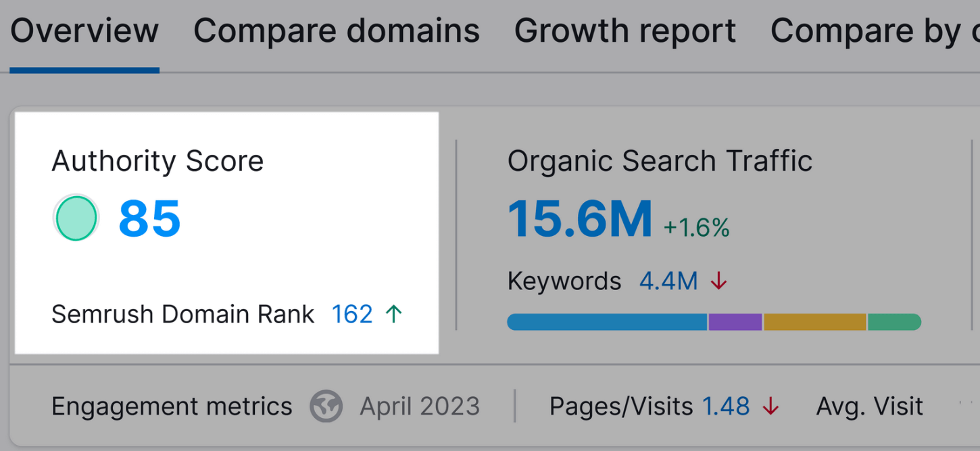980x451 pixels.
Task: Select the gold segment of keywords bar
Action: click(814, 322)
